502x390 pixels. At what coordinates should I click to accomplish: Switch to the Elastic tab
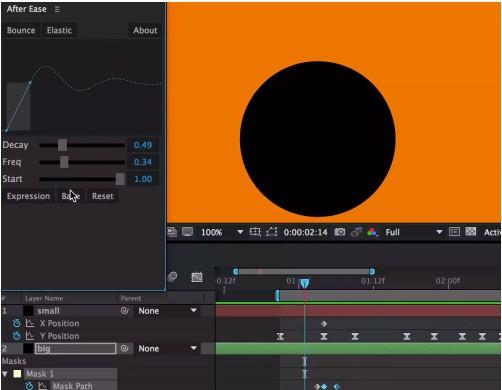pyautogui.click(x=59, y=30)
